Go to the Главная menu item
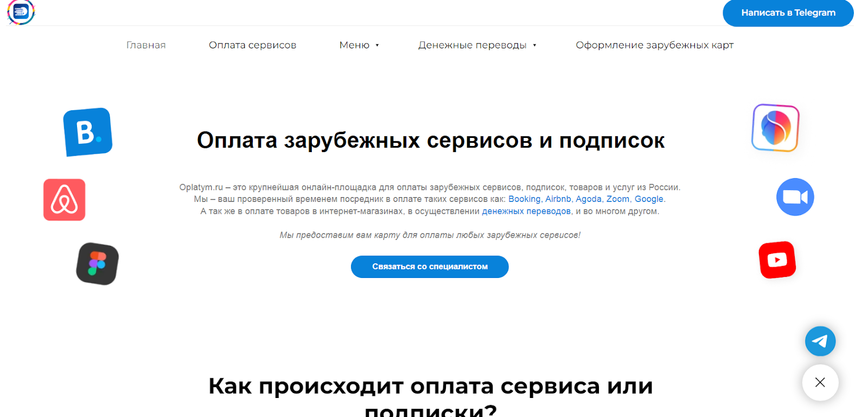The height and width of the screenshot is (417, 868). tap(146, 45)
